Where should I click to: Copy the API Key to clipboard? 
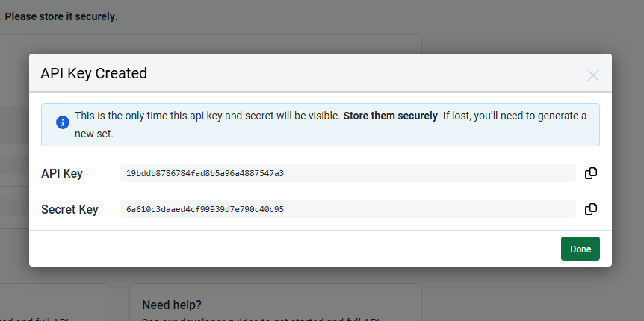click(x=591, y=173)
